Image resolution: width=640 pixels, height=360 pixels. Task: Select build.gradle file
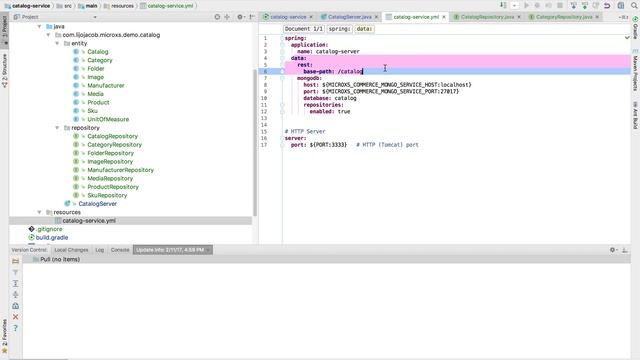pos(52,238)
